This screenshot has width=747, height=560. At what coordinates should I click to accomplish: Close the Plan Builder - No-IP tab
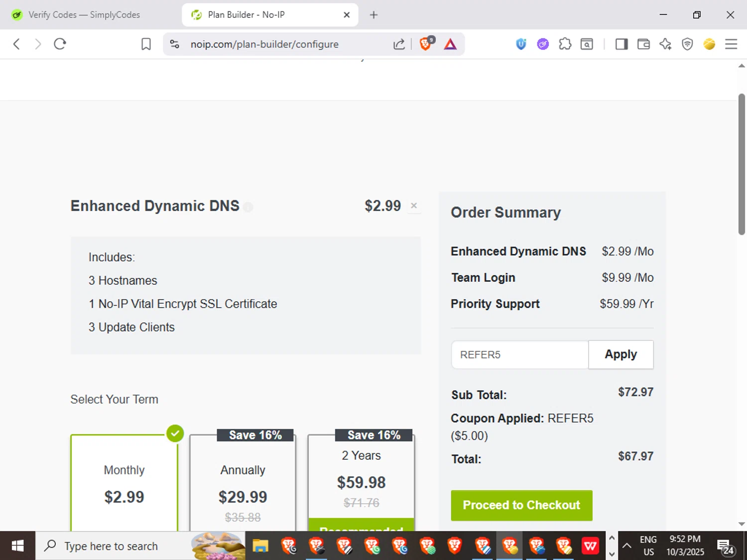pyautogui.click(x=347, y=15)
